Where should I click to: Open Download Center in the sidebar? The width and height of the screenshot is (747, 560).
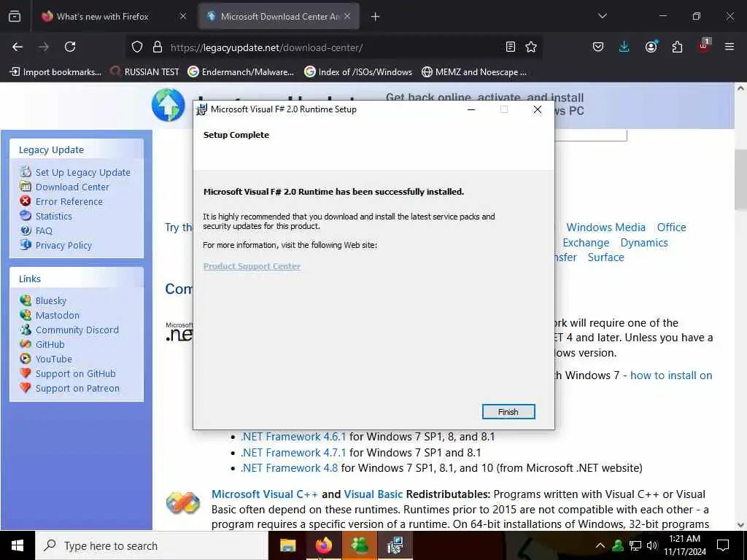72,187
